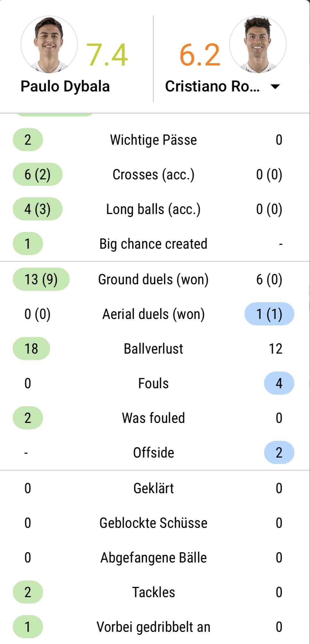Tap the 13 (9) ground duels badge

point(41,279)
